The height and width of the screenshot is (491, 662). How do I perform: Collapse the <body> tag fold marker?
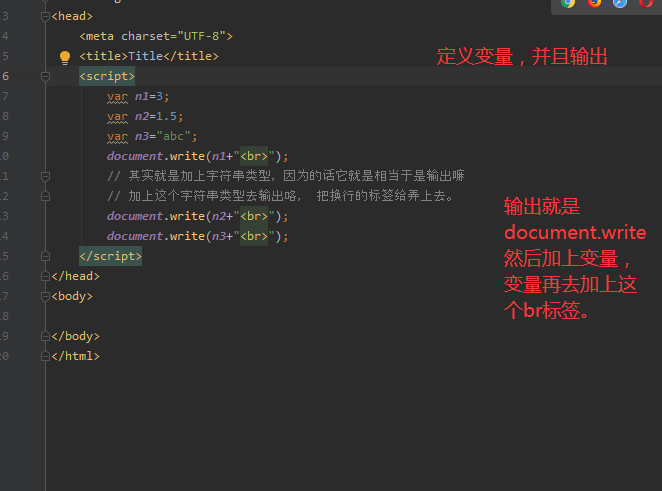point(45,296)
